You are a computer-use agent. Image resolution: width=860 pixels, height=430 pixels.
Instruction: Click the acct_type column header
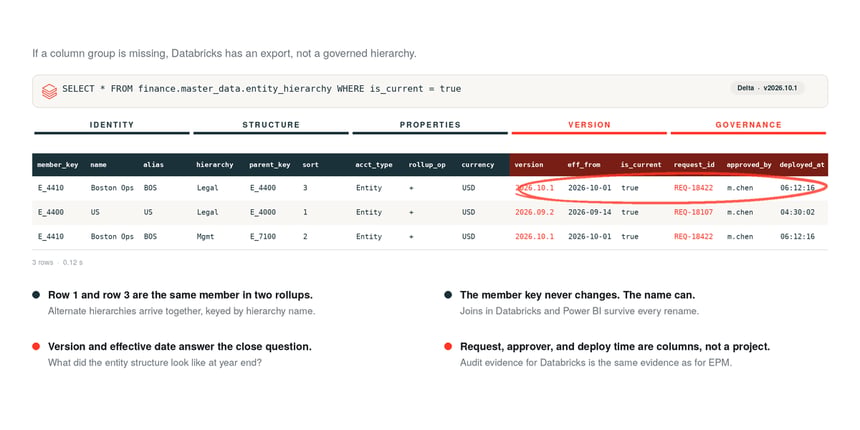[x=374, y=165]
